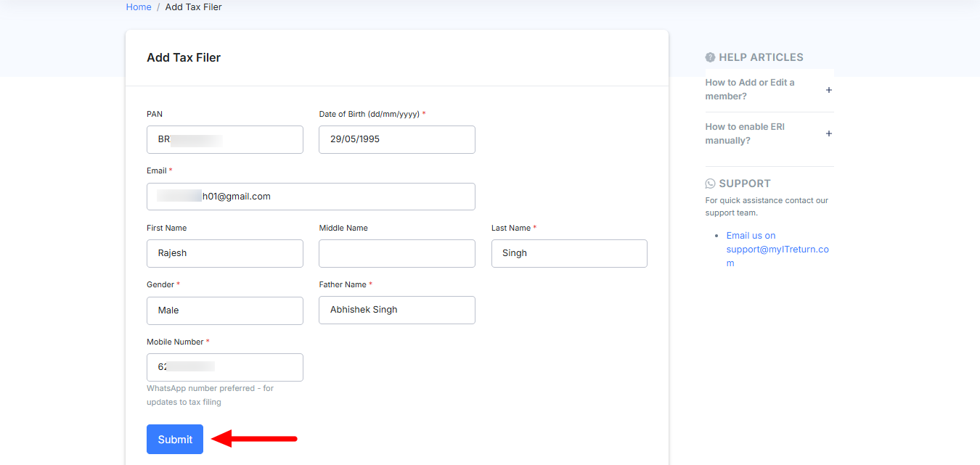The height and width of the screenshot is (465, 980).
Task: Click the Father Name input field
Action: 396,310
